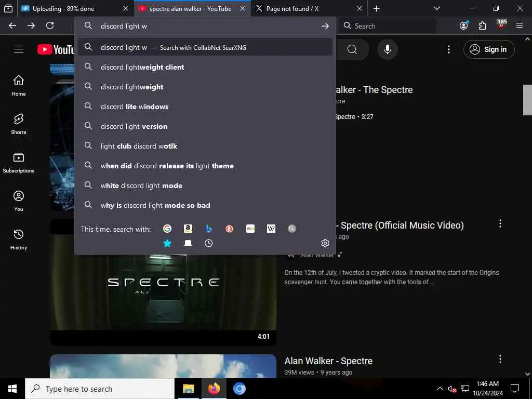Go back to the previous page

pos(12,26)
